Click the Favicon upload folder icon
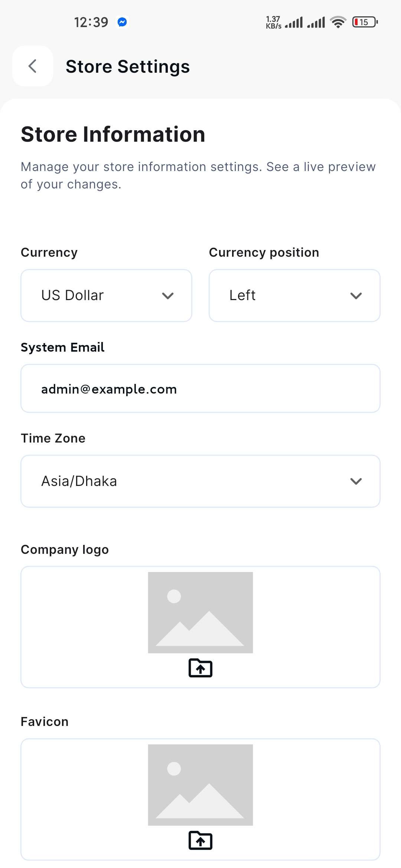Screen dimensions: 401x868 (200, 840)
